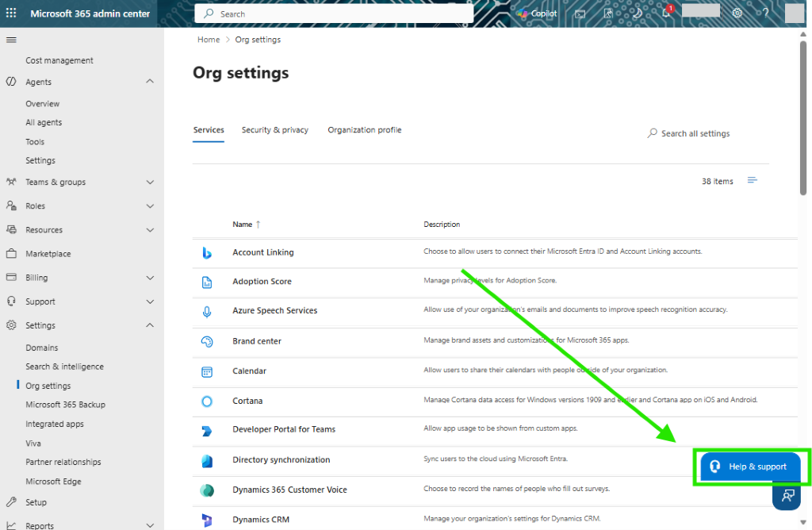This screenshot has height=530, width=812.
Task: Launch the Cloud Shell terminal icon
Action: point(580,14)
